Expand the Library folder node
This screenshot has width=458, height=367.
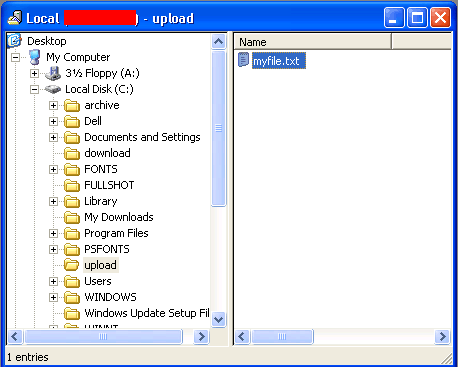(53, 201)
